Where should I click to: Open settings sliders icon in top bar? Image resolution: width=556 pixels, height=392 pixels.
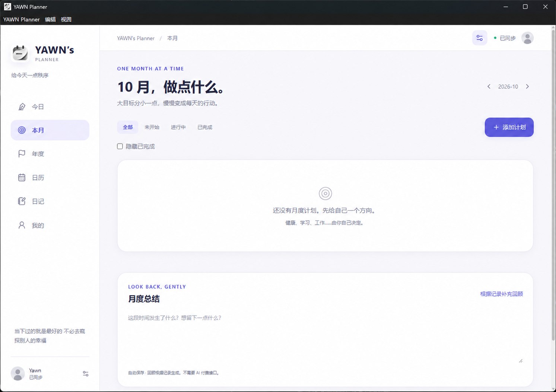tap(480, 38)
